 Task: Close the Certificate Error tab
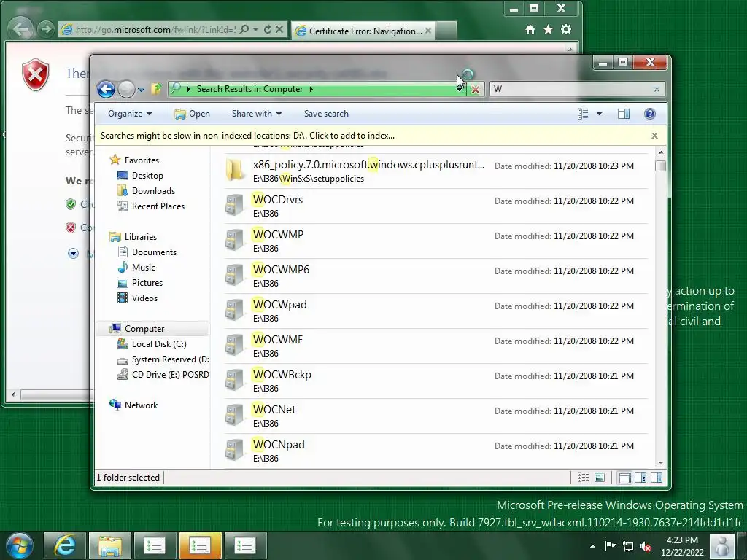click(x=428, y=31)
